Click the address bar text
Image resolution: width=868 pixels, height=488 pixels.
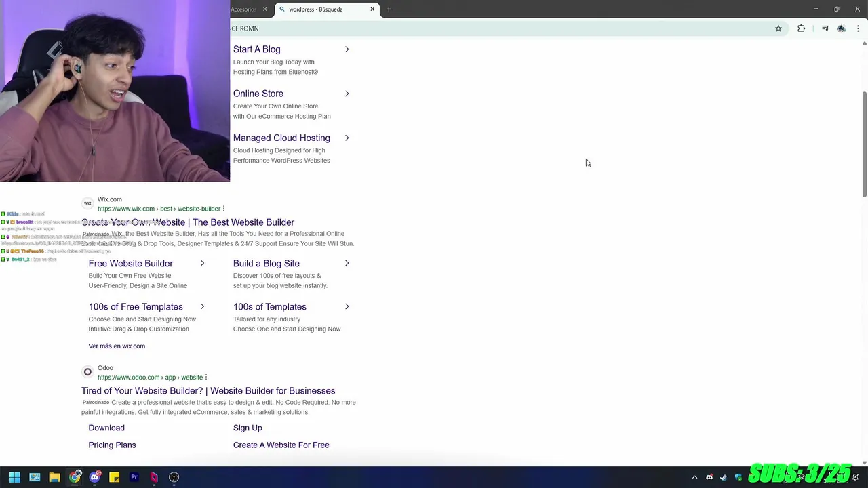[245, 28]
